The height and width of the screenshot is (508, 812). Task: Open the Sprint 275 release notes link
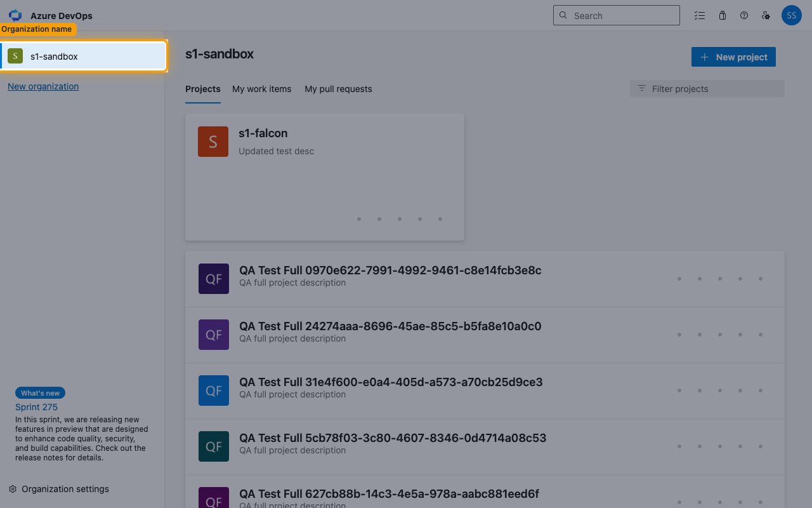click(x=36, y=407)
